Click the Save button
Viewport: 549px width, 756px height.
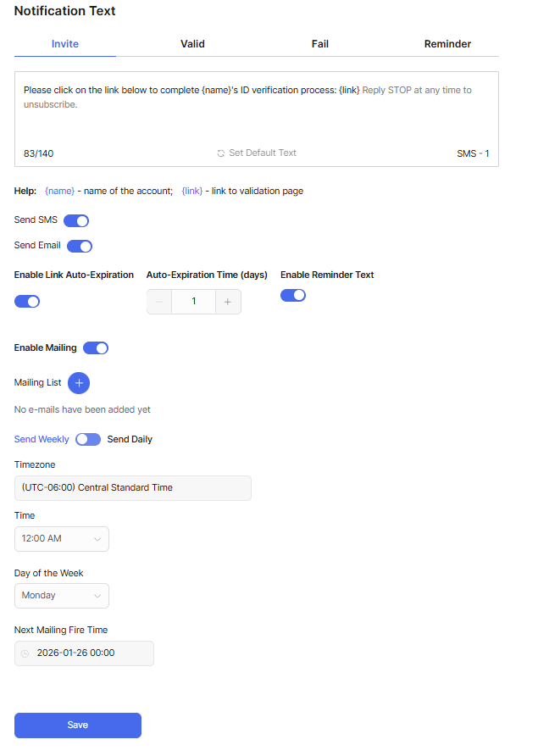tap(78, 725)
